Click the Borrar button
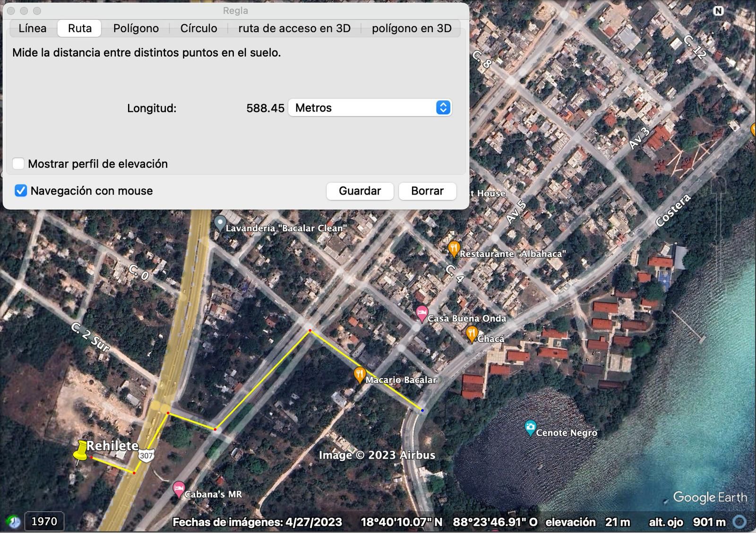 (x=428, y=191)
